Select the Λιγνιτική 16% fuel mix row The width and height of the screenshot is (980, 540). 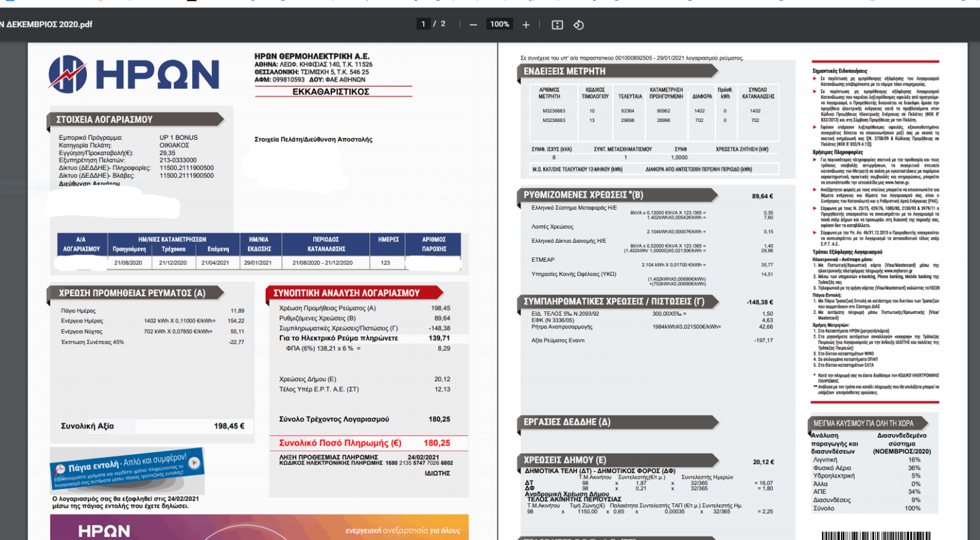pos(867,460)
